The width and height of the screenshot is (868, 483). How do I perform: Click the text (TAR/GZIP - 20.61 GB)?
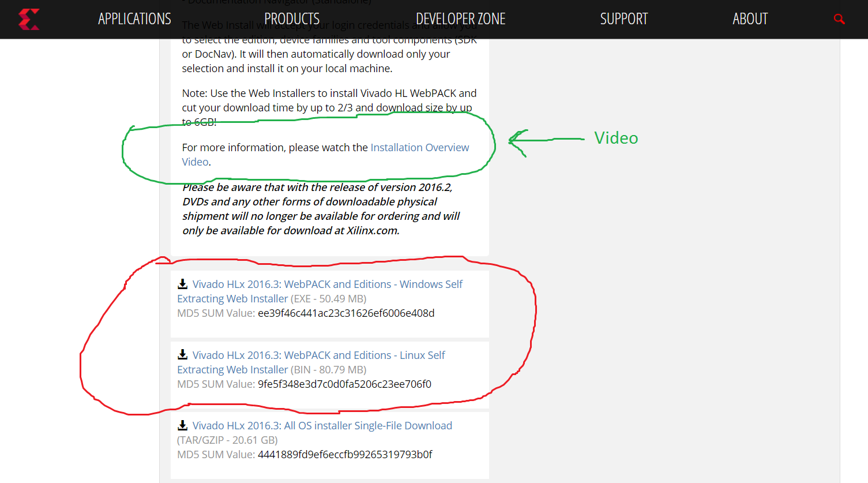(227, 440)
